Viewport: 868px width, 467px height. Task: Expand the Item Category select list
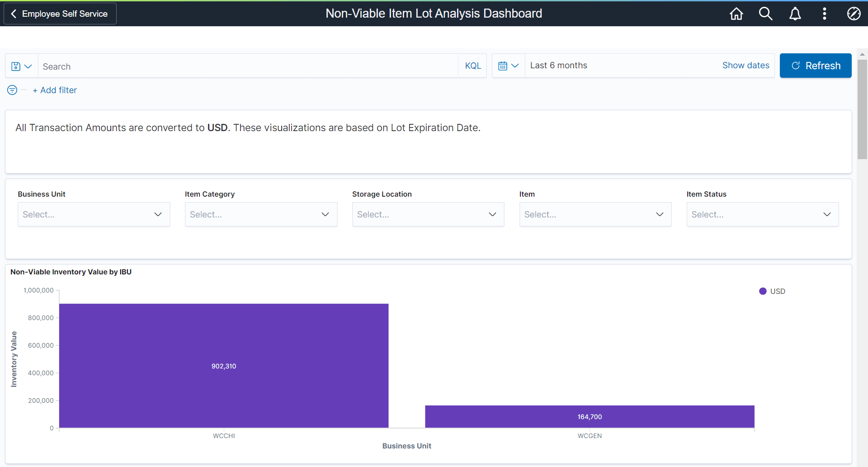pos(261,214)
